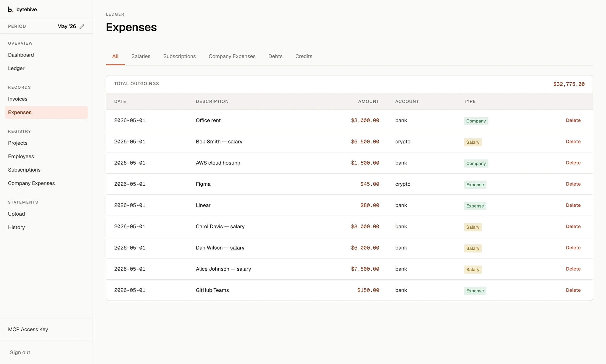Switch to the Salaries tab
606x364 pixels.
tap(141, 56)
